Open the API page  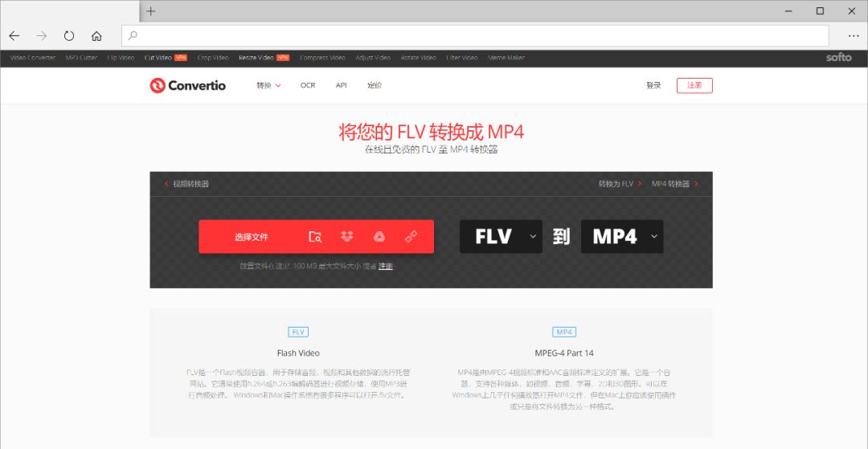(x=341, y=85)
